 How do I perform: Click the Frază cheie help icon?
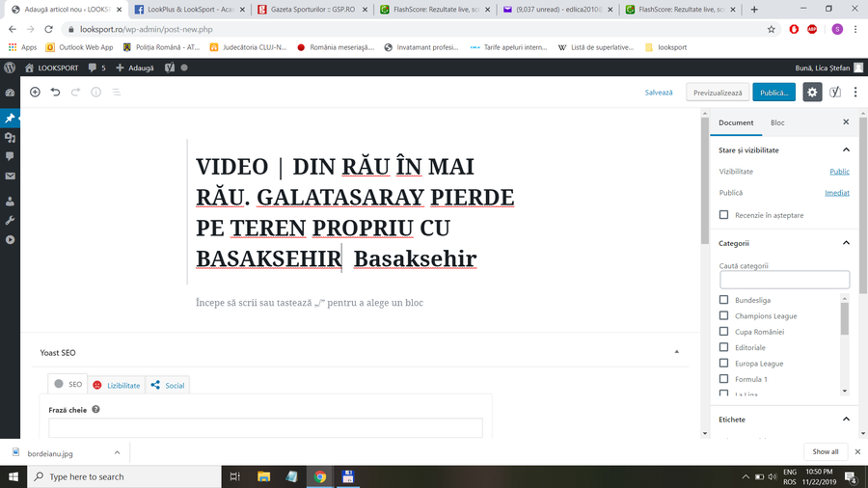[95, 410]
